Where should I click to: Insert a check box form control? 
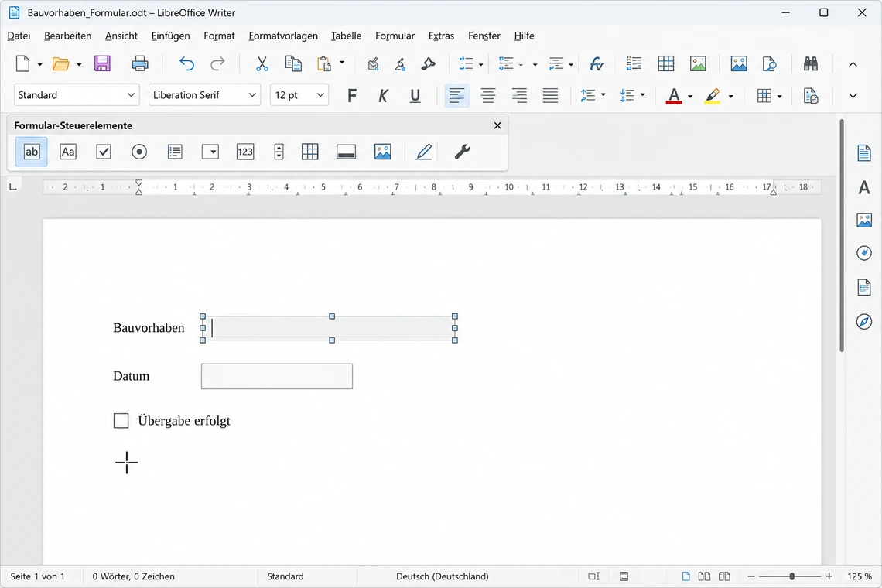(x=104, y=152)
